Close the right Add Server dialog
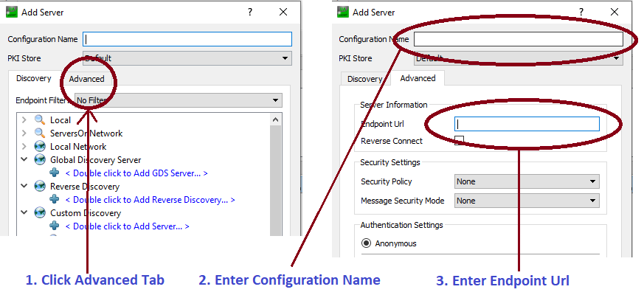The width and height of the screenshot is (644, 295). (x=614, y=13)
